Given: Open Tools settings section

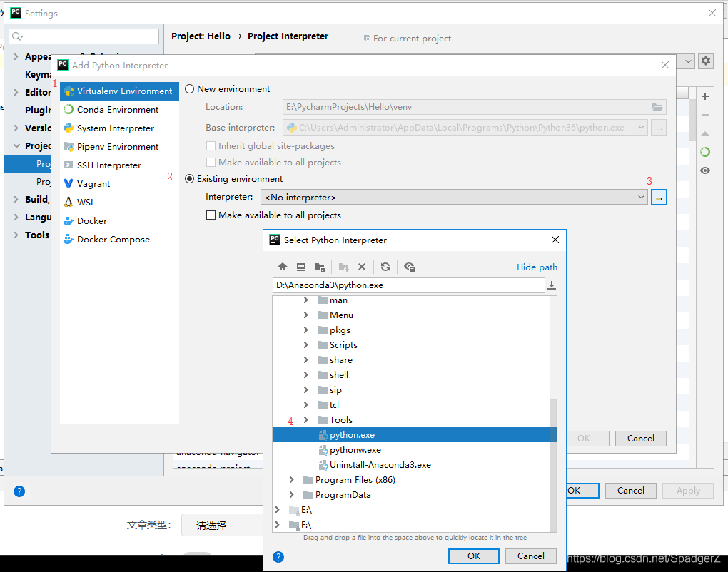Looking at the screenshot, I should tap(37, 235).
